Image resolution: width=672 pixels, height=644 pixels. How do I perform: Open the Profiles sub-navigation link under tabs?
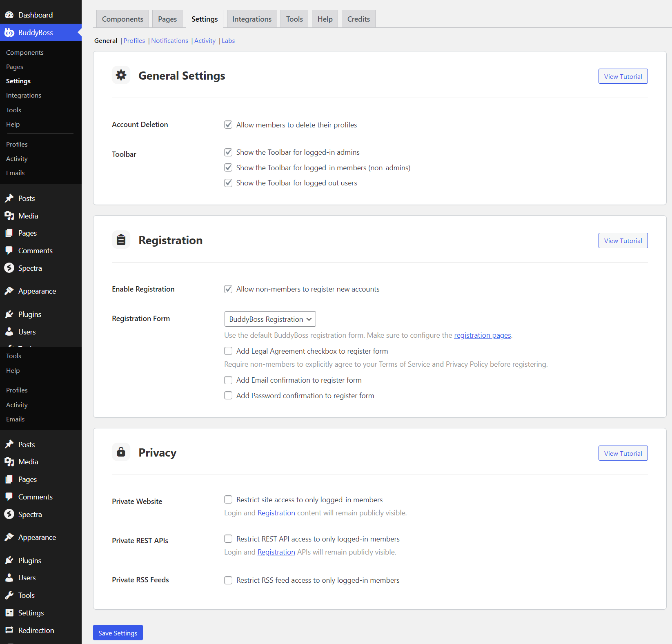tap(134, 41)
